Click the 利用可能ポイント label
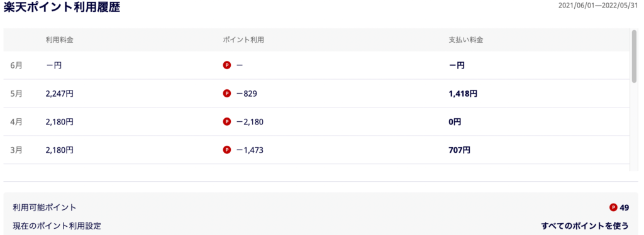This screenshot has height=235, width=644. pos(45,207)
